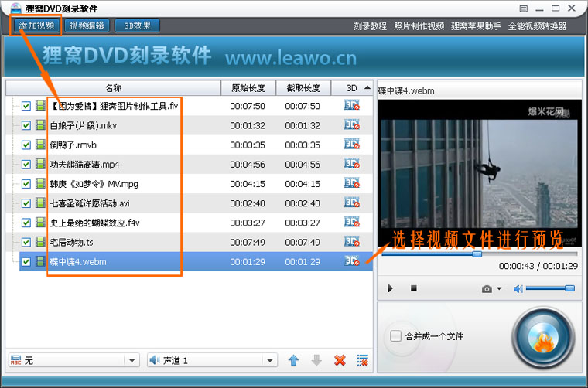This screenshot has height=388, width=588.
Task: Open 全能视频转换器 link
Action: pos(537,26)
